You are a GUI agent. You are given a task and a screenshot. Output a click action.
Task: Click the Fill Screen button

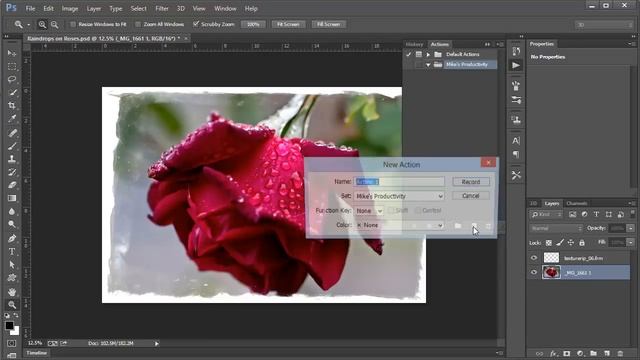click(329, 24)
